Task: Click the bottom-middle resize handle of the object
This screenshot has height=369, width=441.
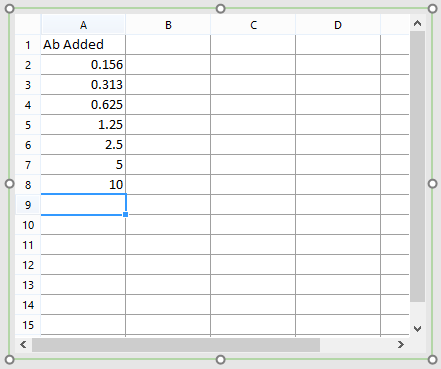Action: pos(221,360)
